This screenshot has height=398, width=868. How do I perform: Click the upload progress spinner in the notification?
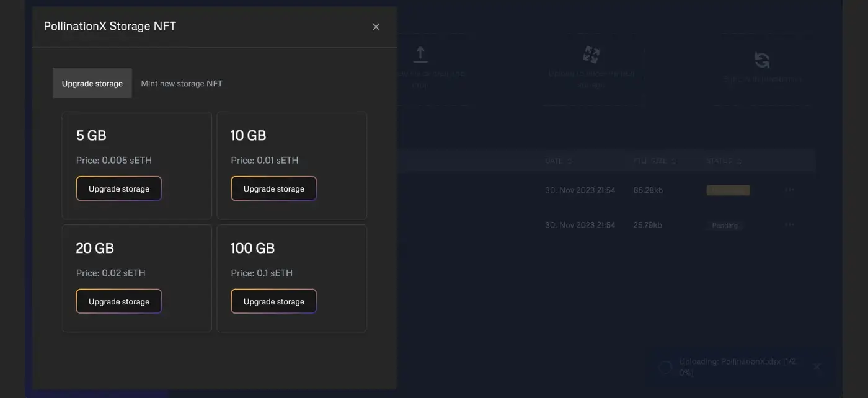(x=665, y=367)
